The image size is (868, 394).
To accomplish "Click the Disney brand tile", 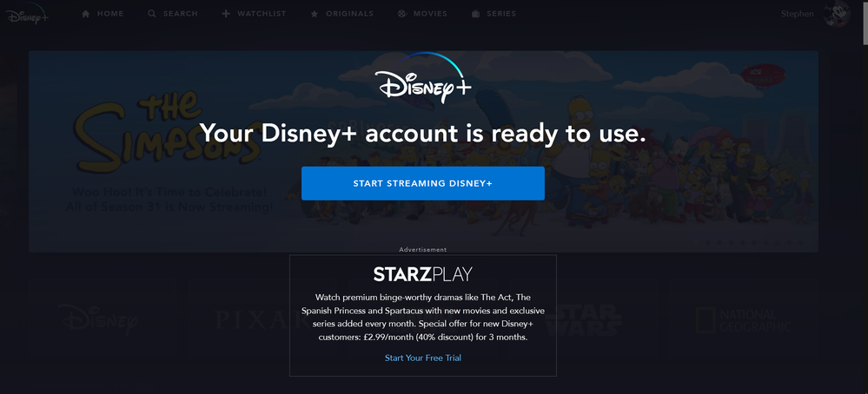I will click(x=108, y=318).
